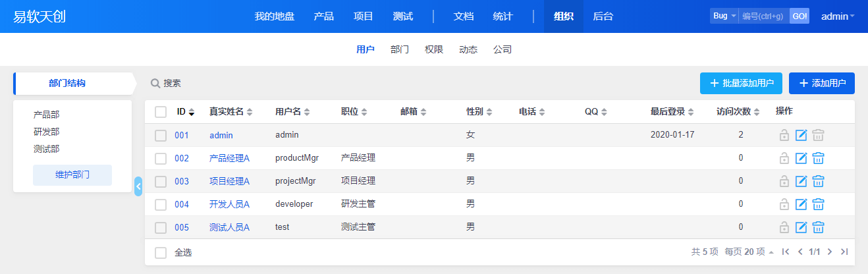Sort by 用户名 column
868x274 pixels.
[x=292, y=112]
